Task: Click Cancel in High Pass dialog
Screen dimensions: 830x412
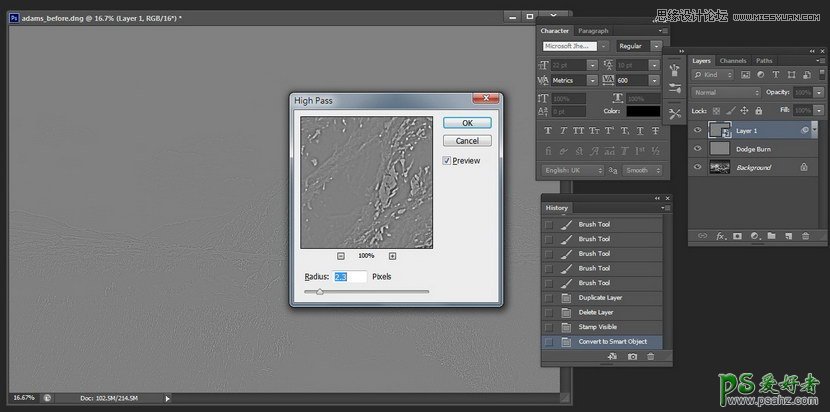Action: [x=467, y=141]
